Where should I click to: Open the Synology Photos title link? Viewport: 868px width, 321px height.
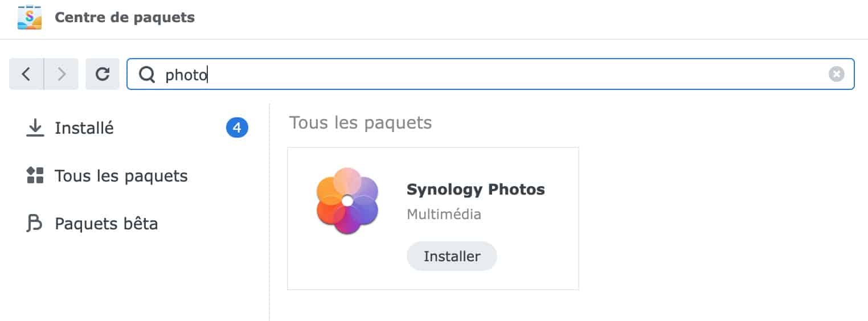pyautogui.click(x=476, y=190)
